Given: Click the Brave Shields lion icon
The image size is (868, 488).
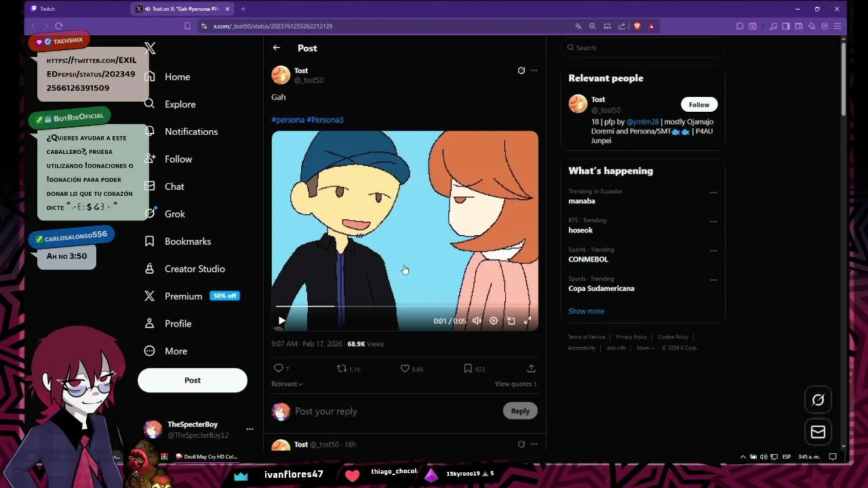Looking at the screenshot, I should (637, 26).
